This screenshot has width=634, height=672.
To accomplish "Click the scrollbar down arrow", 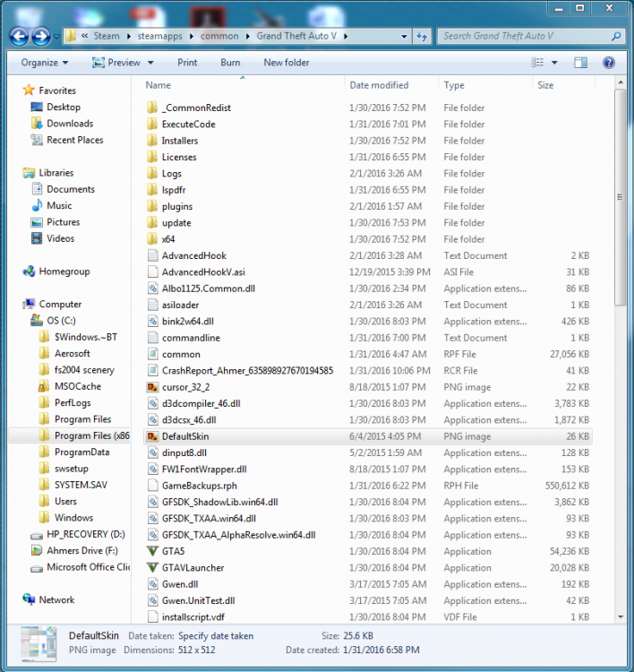I will coord(621,616).
